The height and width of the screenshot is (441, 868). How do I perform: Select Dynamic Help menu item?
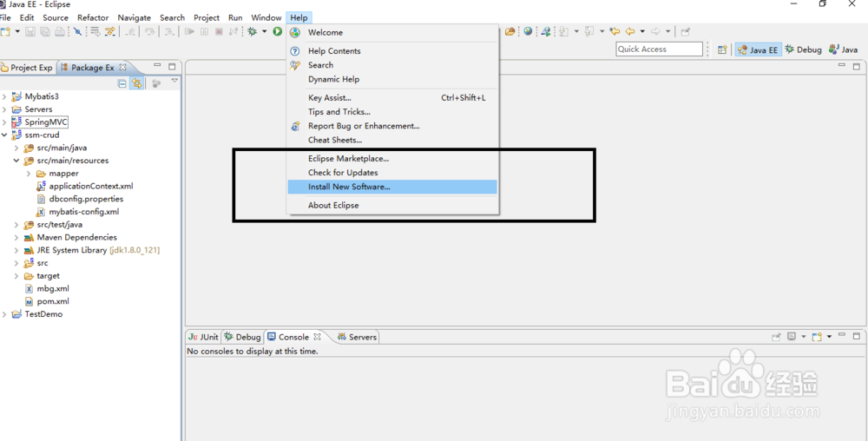pyautogui.click(x=392, y=79)
